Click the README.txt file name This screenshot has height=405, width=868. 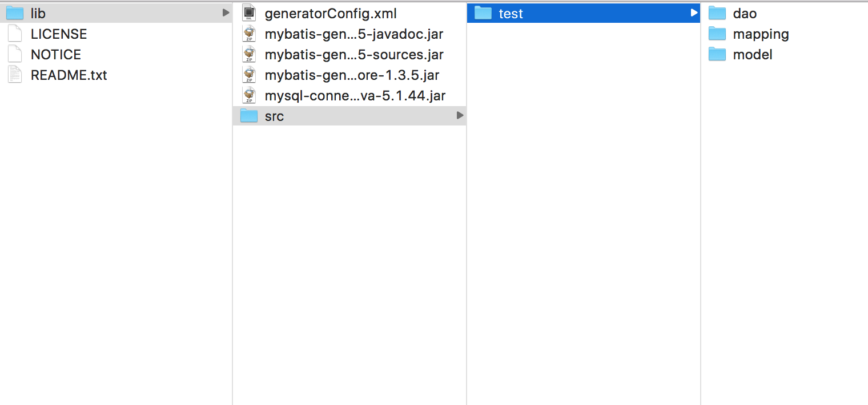click(69, 75)
